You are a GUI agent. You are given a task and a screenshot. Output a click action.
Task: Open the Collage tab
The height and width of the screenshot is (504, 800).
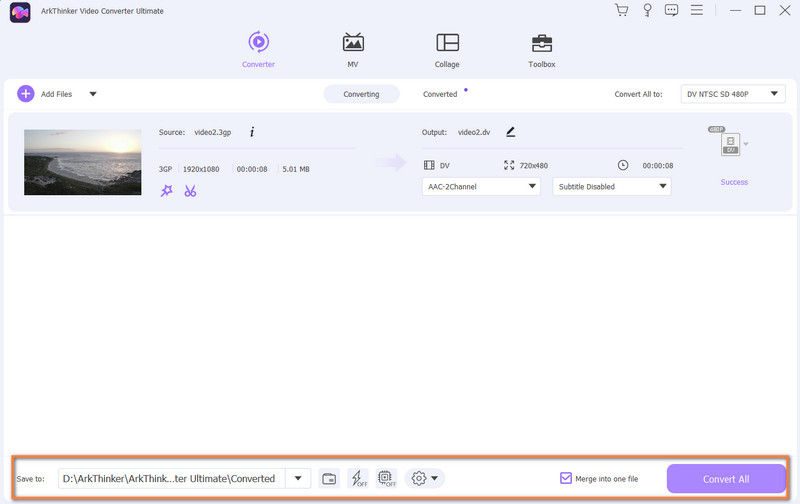(x=447, y=49)
